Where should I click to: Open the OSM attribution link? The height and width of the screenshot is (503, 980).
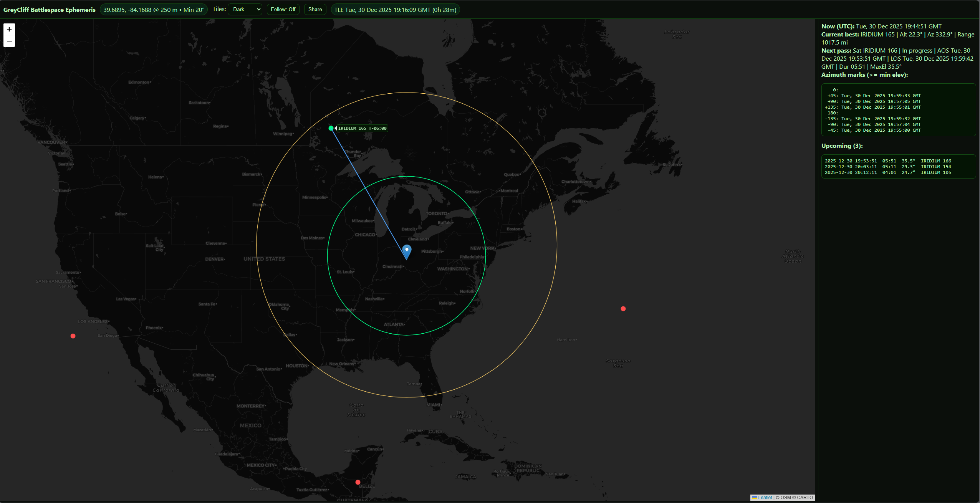click(x=786, y=497)
